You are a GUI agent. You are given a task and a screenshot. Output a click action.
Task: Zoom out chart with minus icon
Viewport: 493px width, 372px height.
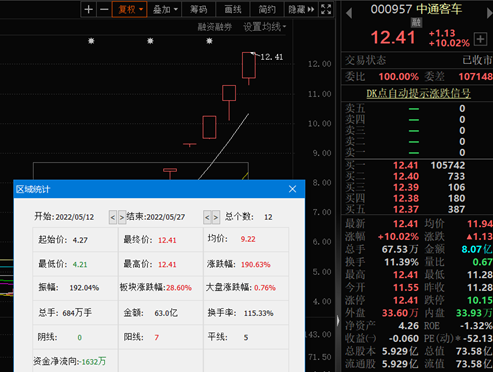coord(104,9)
